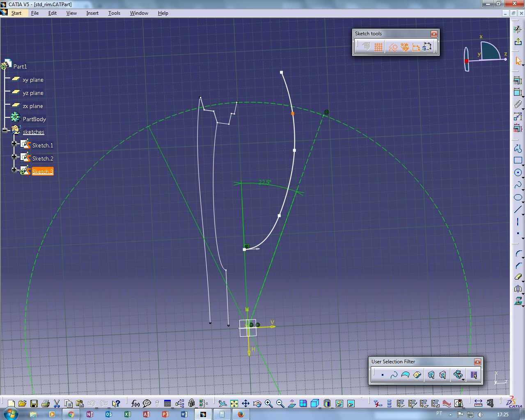Select xy plane in the tree
Image resolution: width=525 pixels, height=420 pixels.
[x=33, y=80]
